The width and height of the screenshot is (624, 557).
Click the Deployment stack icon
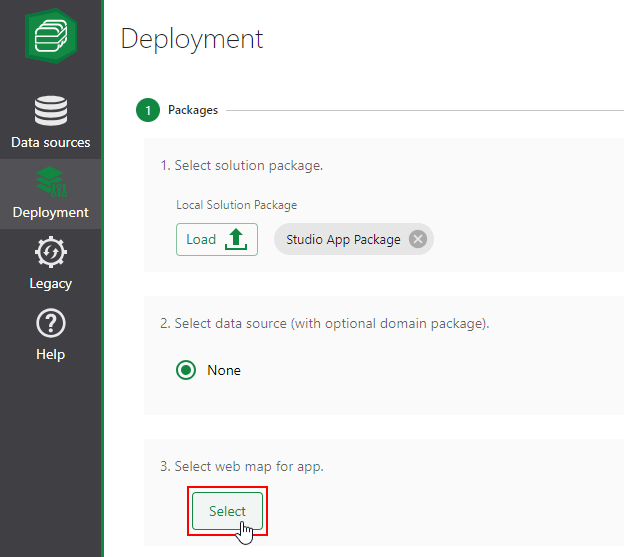tap(50, 182)
